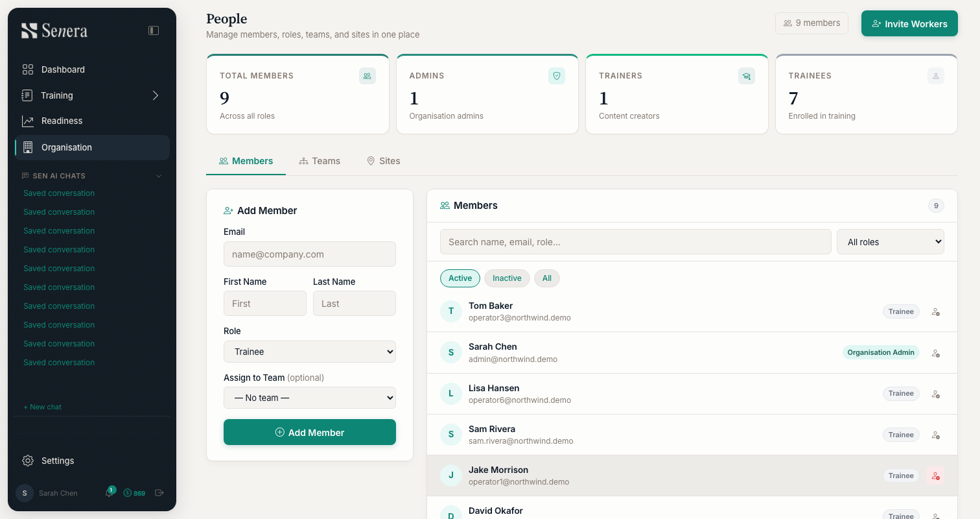This screenshot has height=519, width=980.
Task: Click the First Name field
Action: pos(265,304)
